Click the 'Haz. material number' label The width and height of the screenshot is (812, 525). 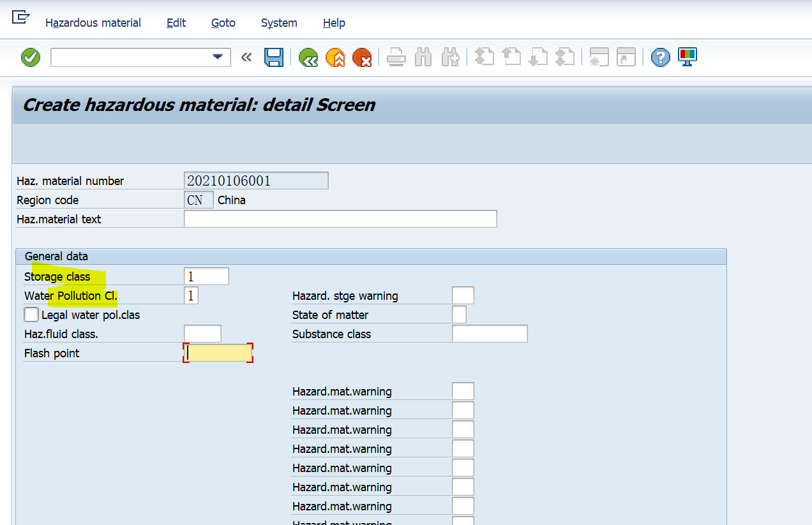[70, 181]
